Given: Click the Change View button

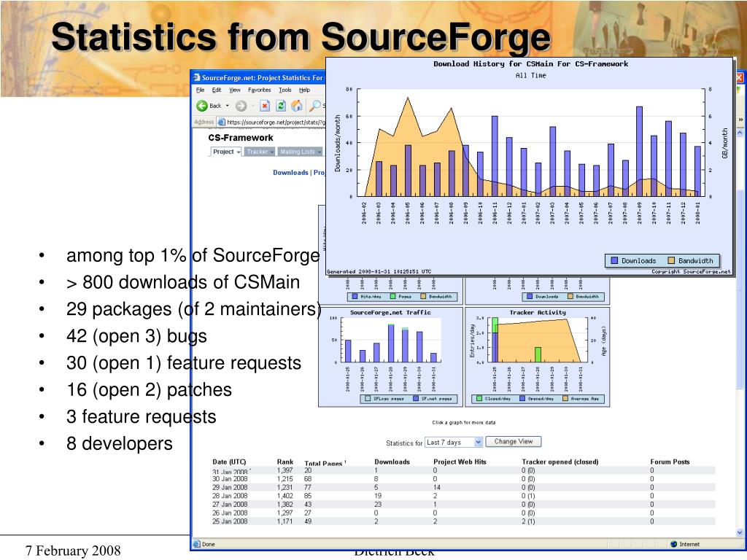Looking at the screenshot, I should (513, 442).
